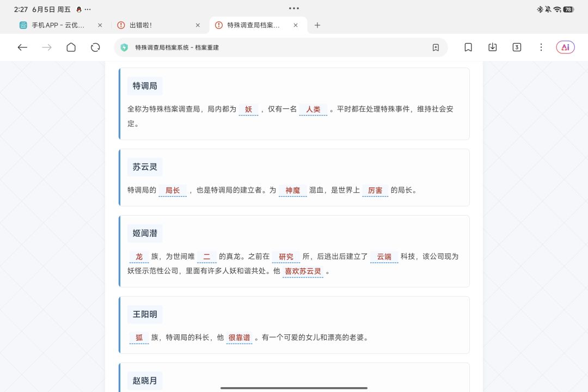Go back to the previous page
Viewport: 588px width, 392px height.
(22, 47)
